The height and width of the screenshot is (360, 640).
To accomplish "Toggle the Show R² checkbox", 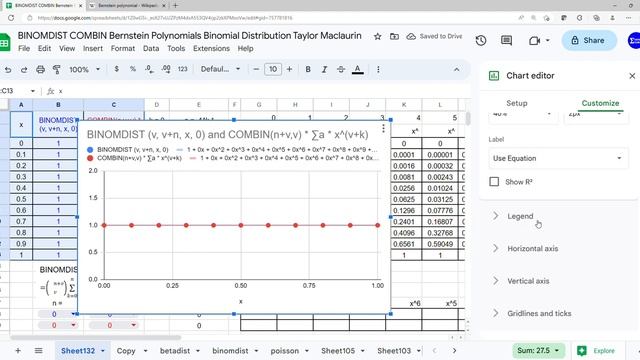I will point(494,182).
